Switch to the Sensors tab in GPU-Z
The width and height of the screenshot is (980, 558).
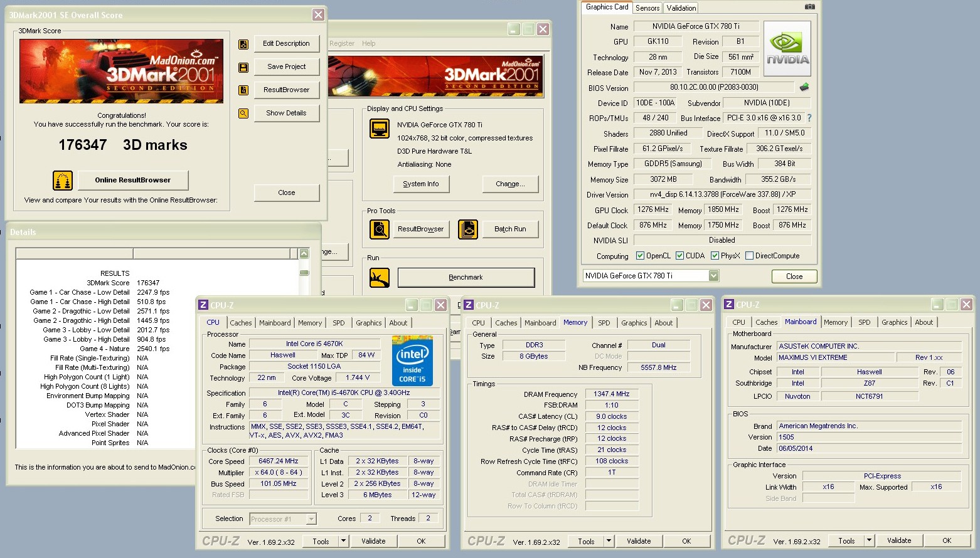point(647,8)
